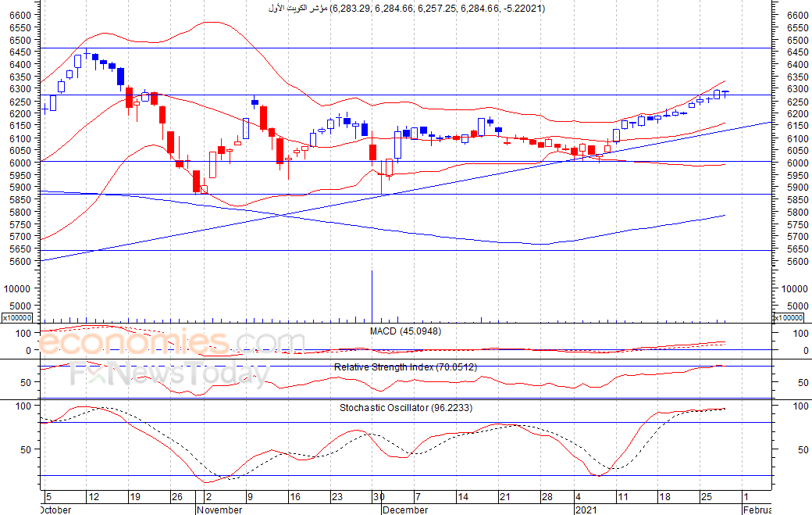Viewport: 812px width, 515px height.
Task: Click the Relative Strength Index (70.0512) label
Action: (x=405, y=367)
